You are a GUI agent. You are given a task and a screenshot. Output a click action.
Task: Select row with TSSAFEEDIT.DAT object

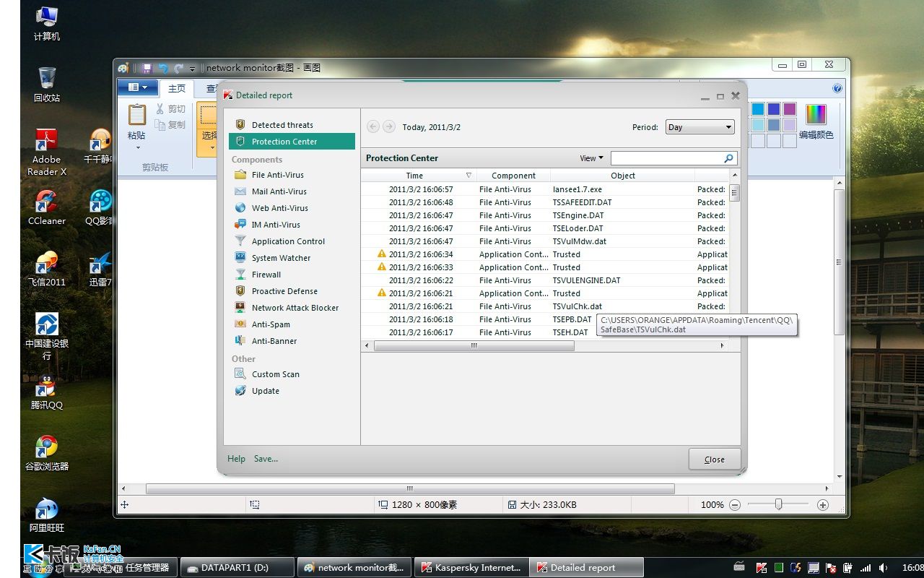(545, 202)
